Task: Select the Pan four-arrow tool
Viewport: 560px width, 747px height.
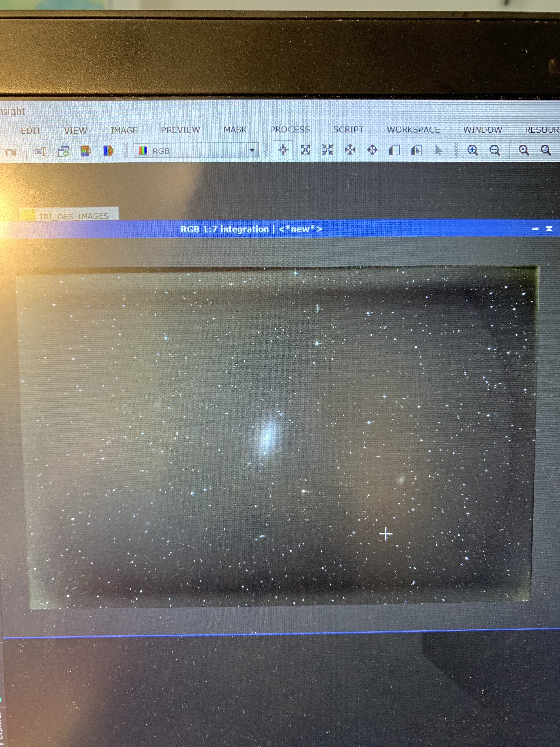Action: pyautogui.click(x=372, y=150)
